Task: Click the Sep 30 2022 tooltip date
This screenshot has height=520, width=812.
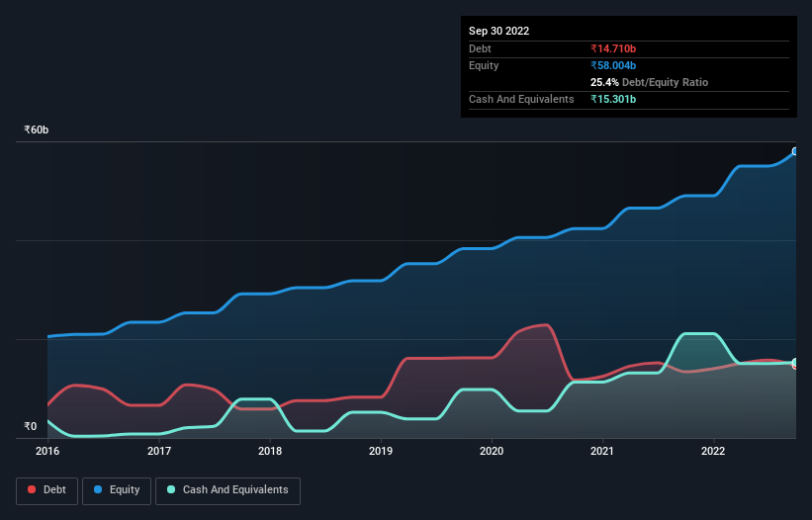Action: pyautogui.click(x=498, y=31)
